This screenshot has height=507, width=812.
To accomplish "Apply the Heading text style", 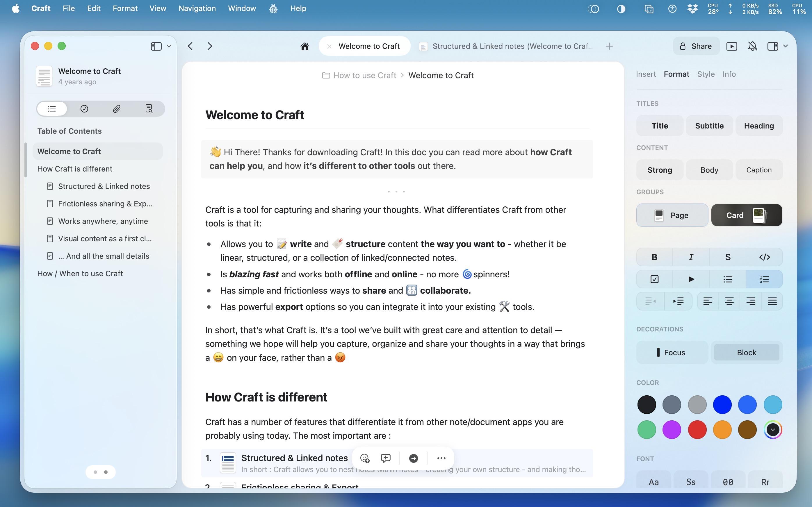I will (759, 126).
